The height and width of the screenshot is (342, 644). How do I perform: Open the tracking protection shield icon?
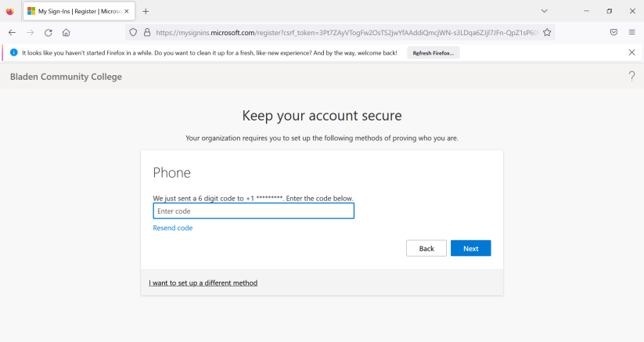[x=133, y=33]
